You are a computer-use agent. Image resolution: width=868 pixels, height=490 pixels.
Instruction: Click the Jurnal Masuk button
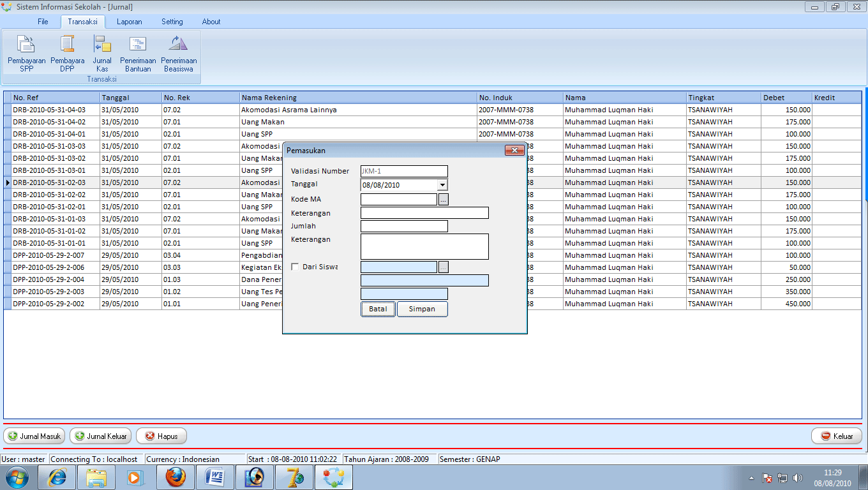34,436
